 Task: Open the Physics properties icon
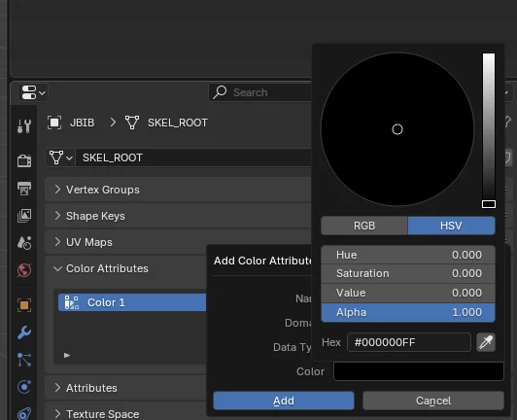tap(24, 387)
